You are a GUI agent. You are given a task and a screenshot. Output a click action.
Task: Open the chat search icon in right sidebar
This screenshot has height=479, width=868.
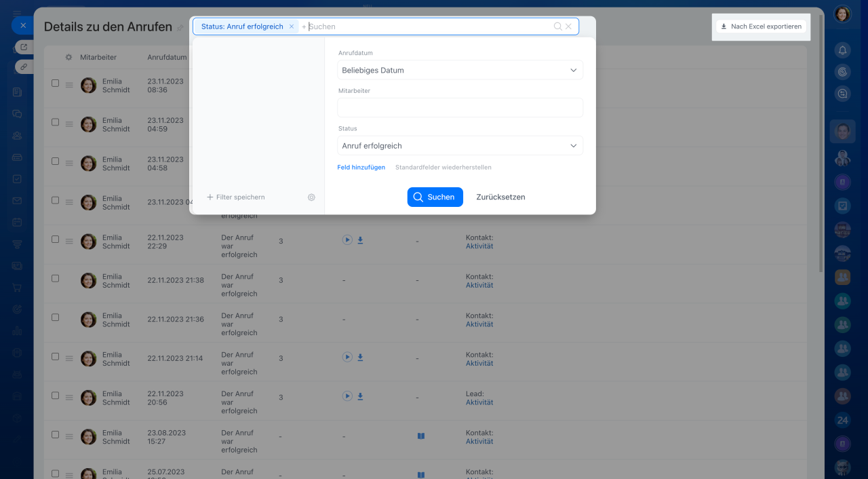point(842,94)
